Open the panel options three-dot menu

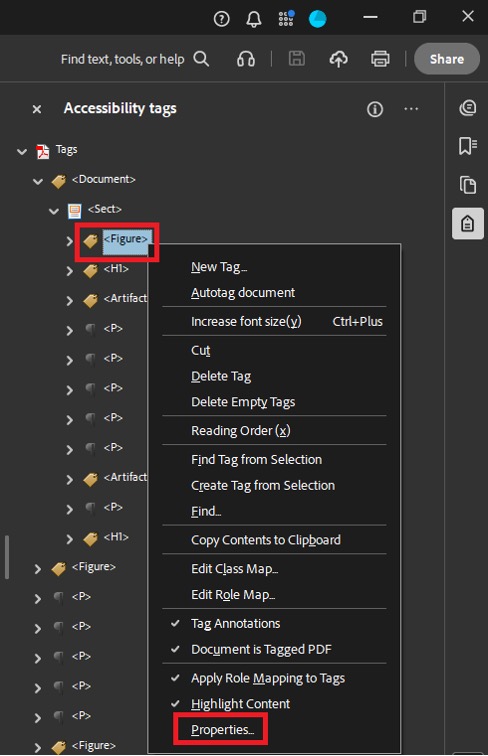click(x=411, y=109)
